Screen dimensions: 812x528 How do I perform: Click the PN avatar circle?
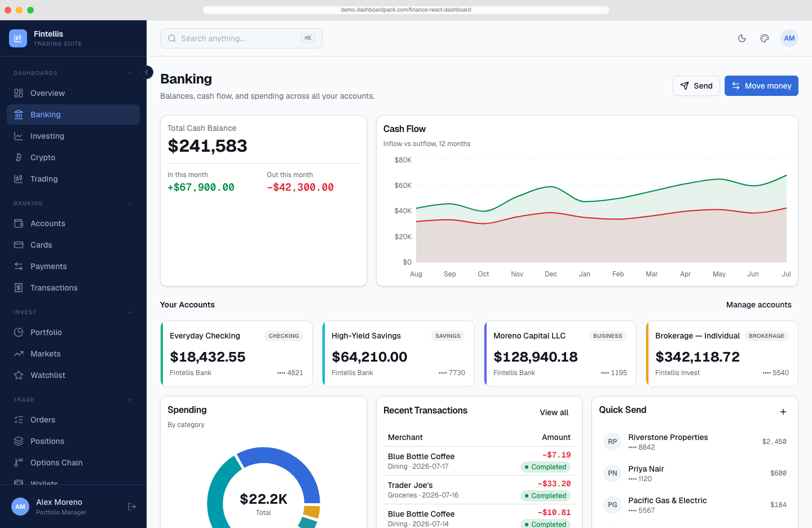(x=612, y=473)
